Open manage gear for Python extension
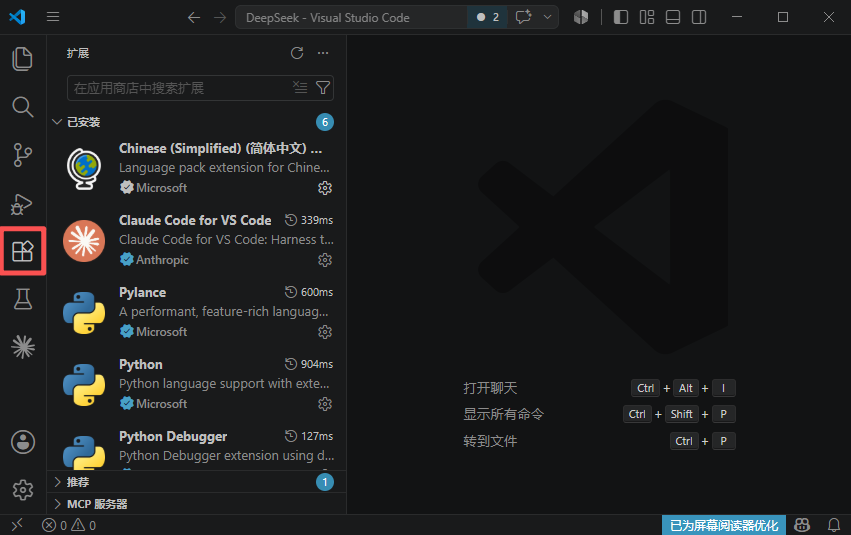The width and height of the screenshot is (851, 535). coord(325,404)
